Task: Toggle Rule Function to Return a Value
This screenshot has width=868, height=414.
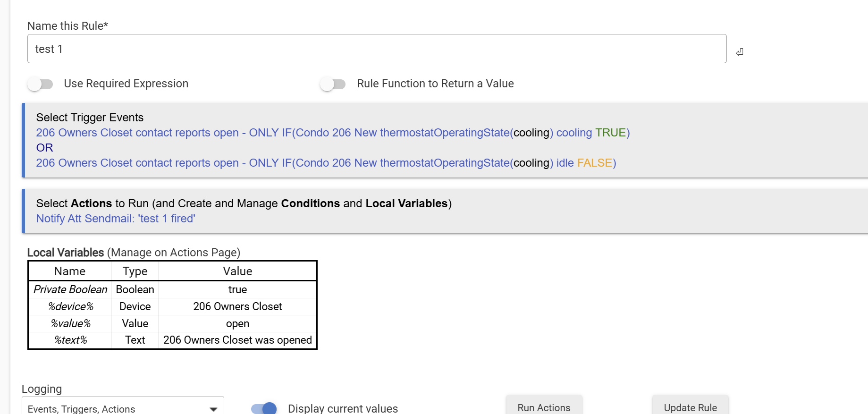Action: coord(332,84)
